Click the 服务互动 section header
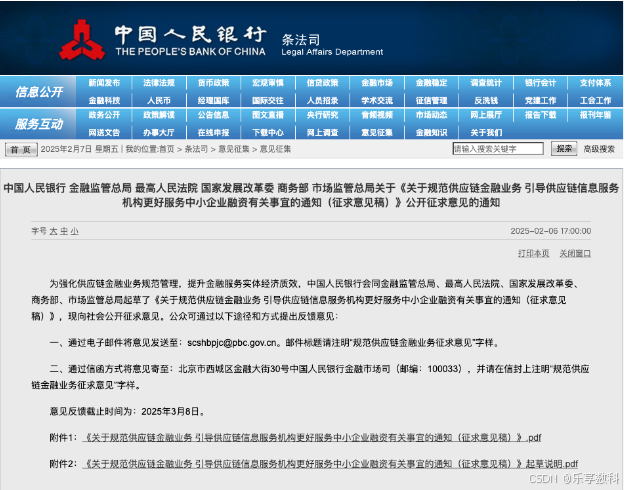Image resolution: width=625 pixels, height=490 pixels. click(x=39, y=124)
